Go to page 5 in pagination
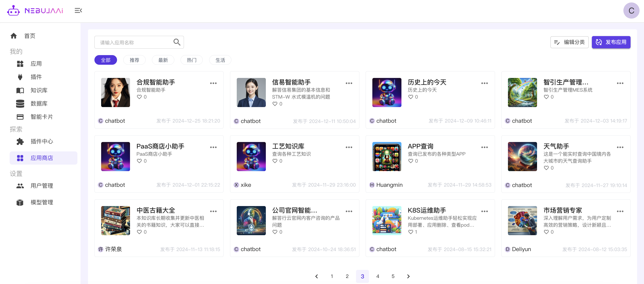This screenshot has height=284, width=644. tap(393, 276)
